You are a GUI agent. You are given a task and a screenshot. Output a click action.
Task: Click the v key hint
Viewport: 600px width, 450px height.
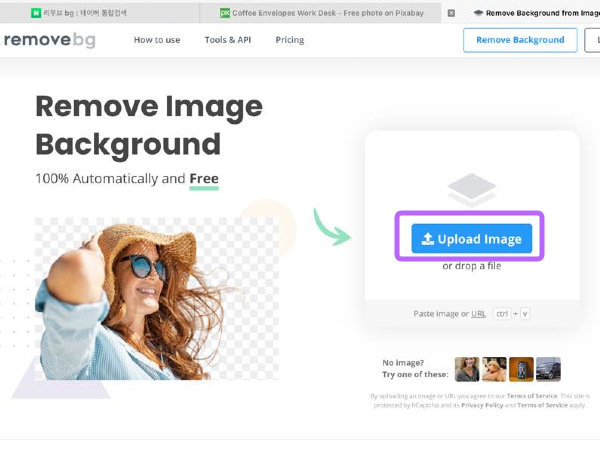click(525, 314)
